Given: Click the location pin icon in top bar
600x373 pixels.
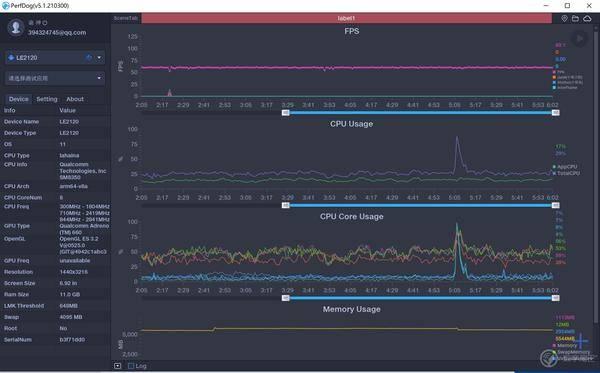Looking at the screenshot, I should click(x=564, y=18).
